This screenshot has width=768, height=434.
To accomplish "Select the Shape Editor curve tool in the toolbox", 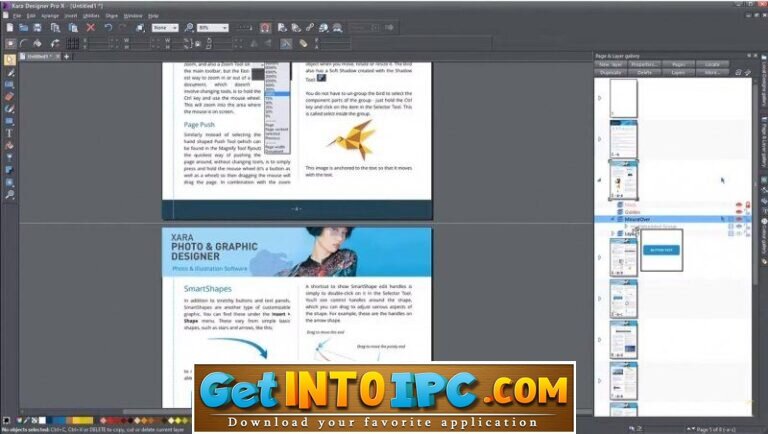I will pos(9,109).
